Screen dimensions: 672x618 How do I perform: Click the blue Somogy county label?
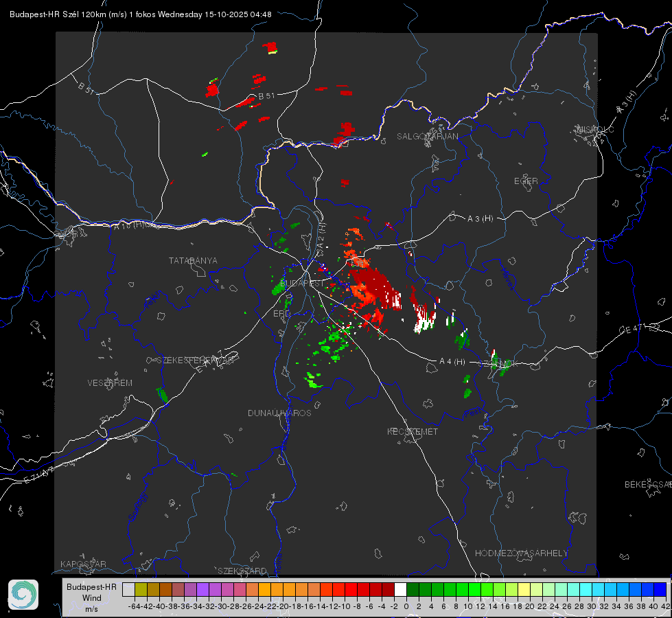[138, 507]
